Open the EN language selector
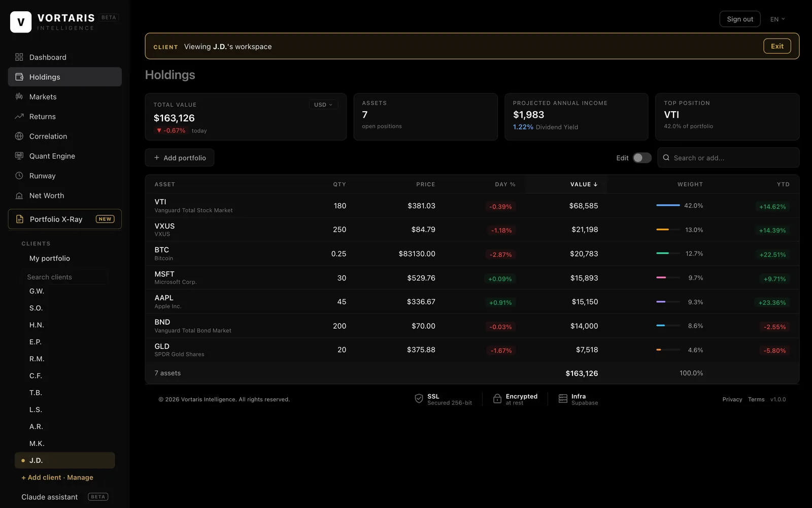The image size is (812, 508). (777, 19)
